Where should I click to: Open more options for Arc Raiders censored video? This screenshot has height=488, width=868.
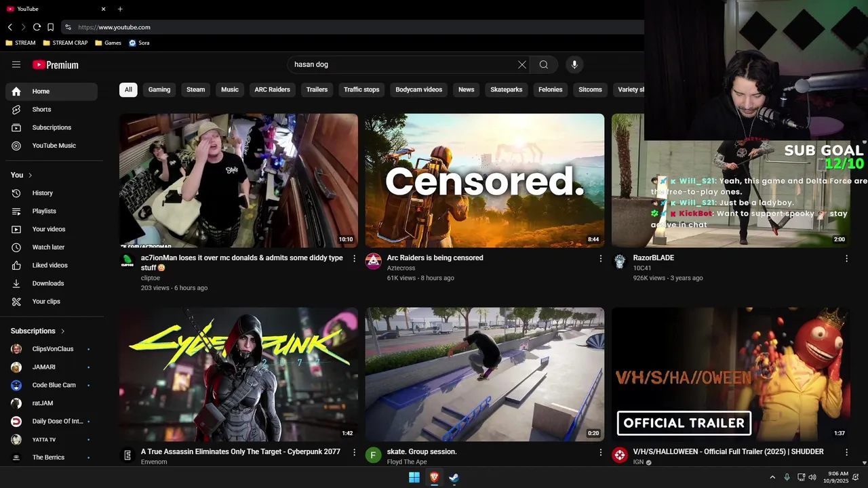[x=600, y=258]
